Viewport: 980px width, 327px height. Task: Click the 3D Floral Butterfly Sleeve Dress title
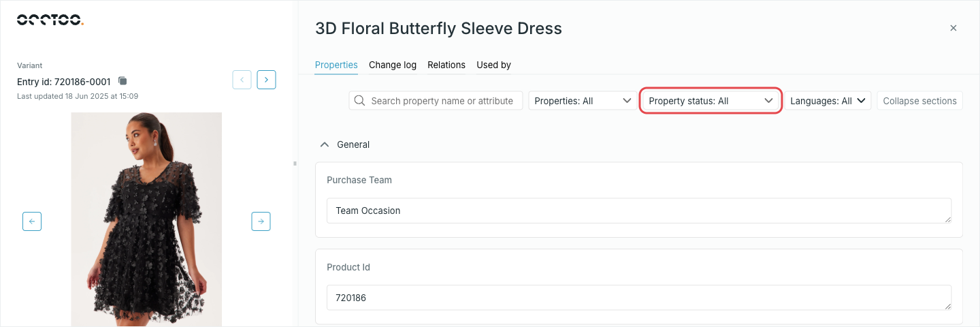pyautogui.click(x=438, y=28)
